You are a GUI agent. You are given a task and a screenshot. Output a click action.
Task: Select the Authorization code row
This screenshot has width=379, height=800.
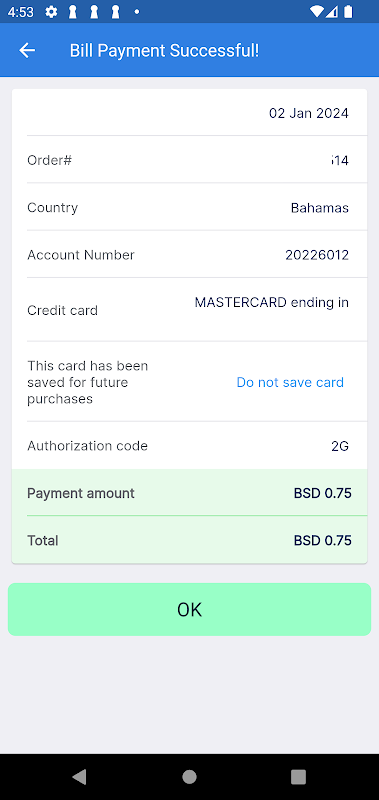point(189,446)
